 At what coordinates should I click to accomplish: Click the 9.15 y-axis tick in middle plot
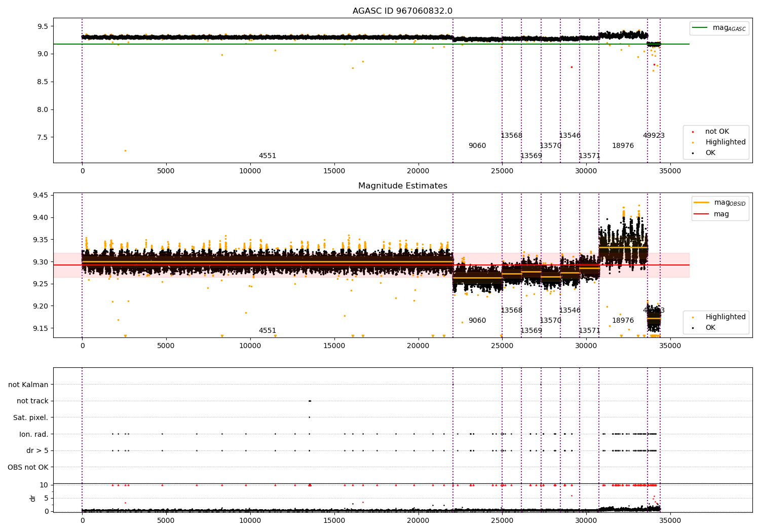tap(41, 328)
